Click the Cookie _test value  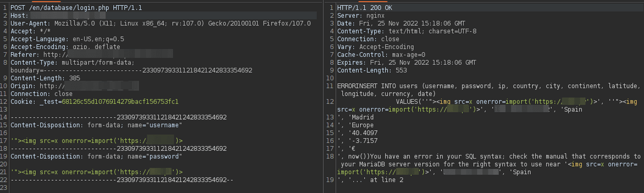(x=120, y=102)
